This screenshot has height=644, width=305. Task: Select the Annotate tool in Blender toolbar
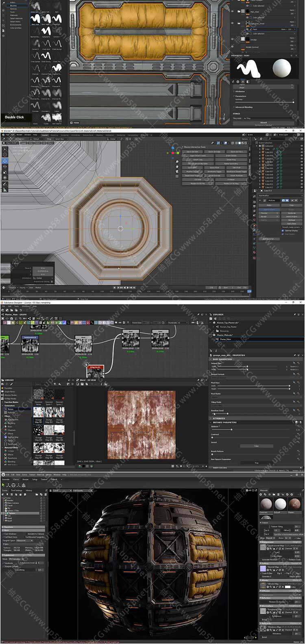click(x=4, y=184)
